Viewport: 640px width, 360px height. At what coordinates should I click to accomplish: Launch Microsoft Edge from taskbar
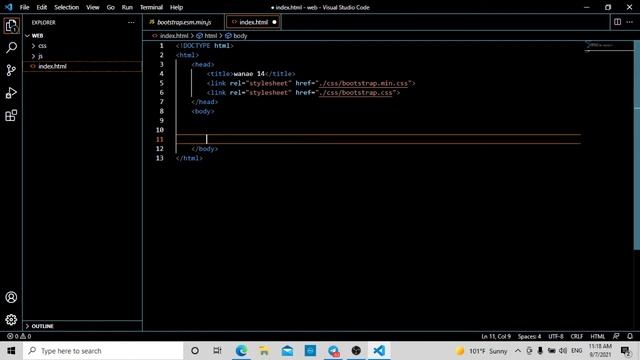[241, 351]
